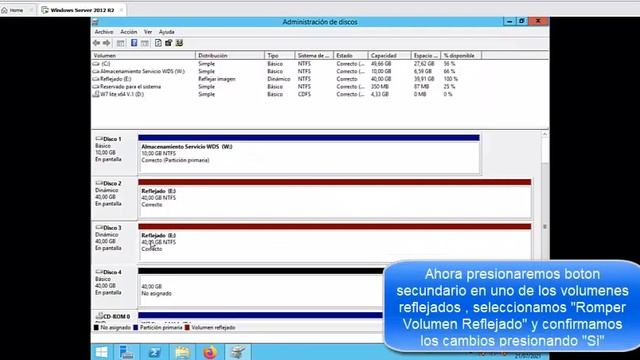Sort by the Distribución column header
The height and width of the screenshot is (360, 640).
click(x=230, y=56)
